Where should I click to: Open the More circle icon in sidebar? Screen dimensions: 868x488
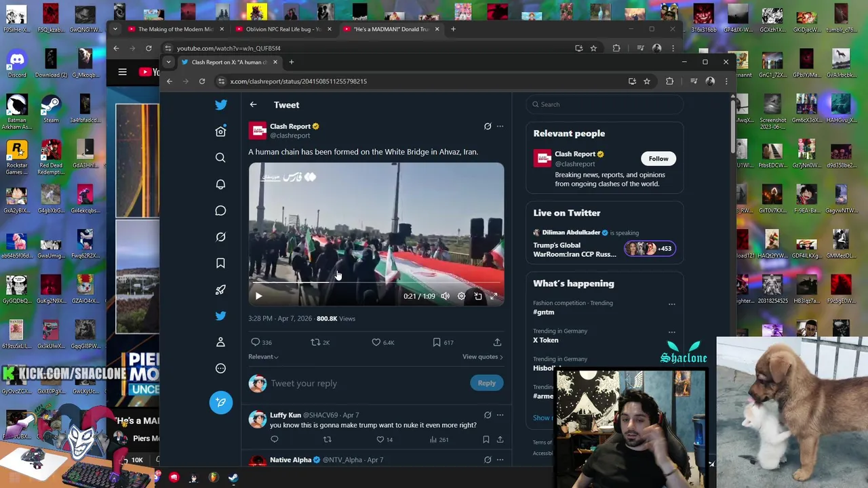220,369
